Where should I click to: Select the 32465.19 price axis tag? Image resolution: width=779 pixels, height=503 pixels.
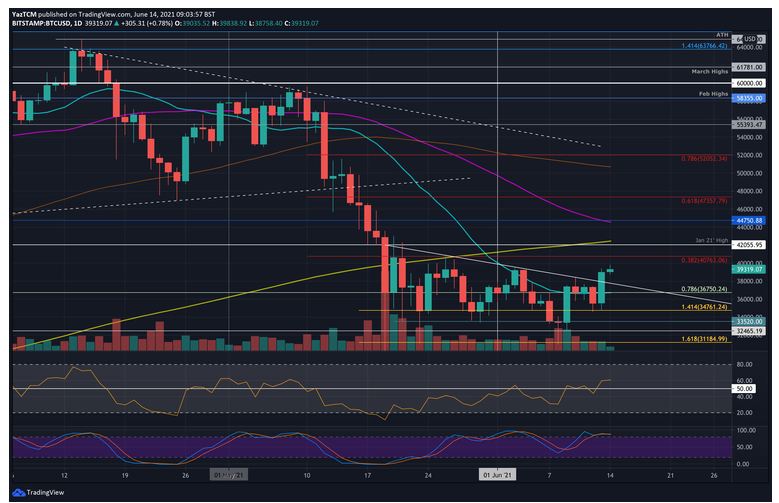[749, 331]
